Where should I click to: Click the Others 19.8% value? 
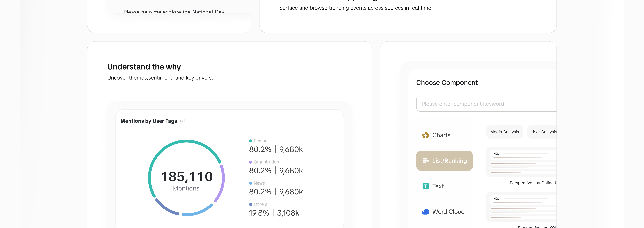[x=259, y=213]
